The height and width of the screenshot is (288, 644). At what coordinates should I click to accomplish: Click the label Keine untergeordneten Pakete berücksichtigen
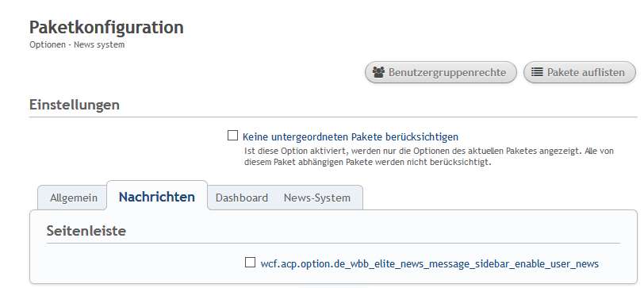point(351,136)
